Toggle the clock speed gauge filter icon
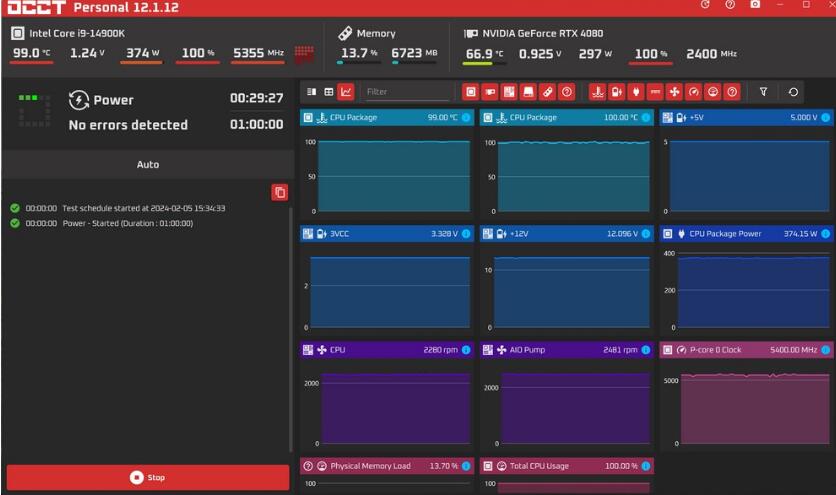This screenshot has height=495, width=836. pyautogui.click(x=694, y=92)
